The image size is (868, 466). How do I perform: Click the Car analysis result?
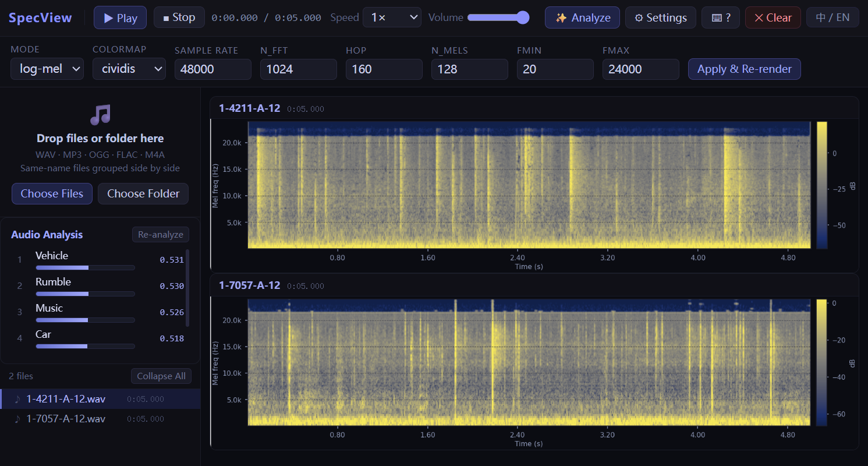[x=100, y=338]
